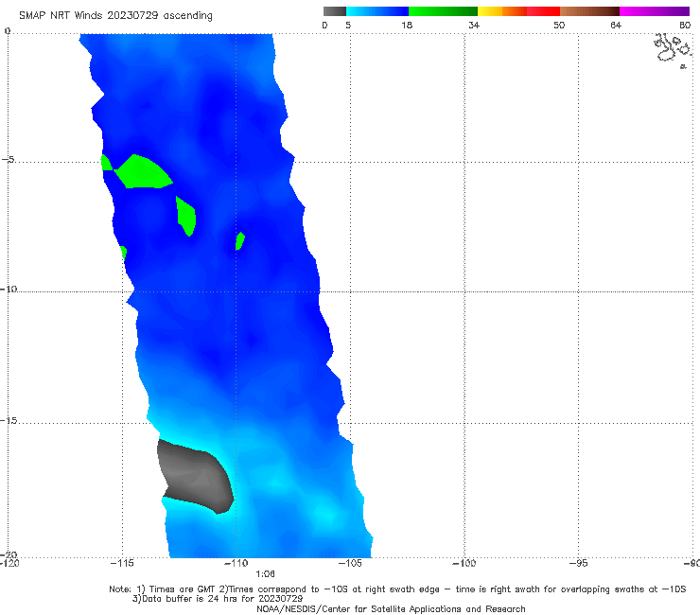Click the title SMAP NRT Winds 20230729 ascending
This screenshot has height=615, width=700.
click(115, 16)
